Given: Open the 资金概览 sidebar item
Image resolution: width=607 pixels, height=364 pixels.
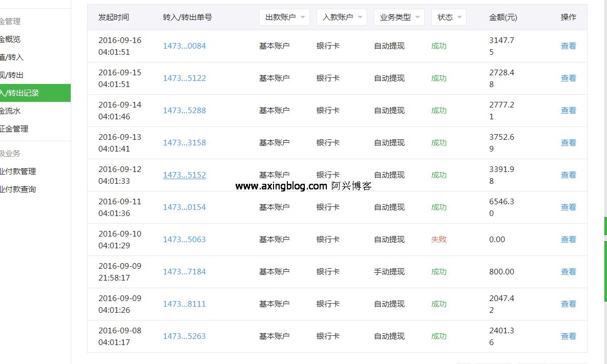Looking at the screenshot, I should point(10,39).
